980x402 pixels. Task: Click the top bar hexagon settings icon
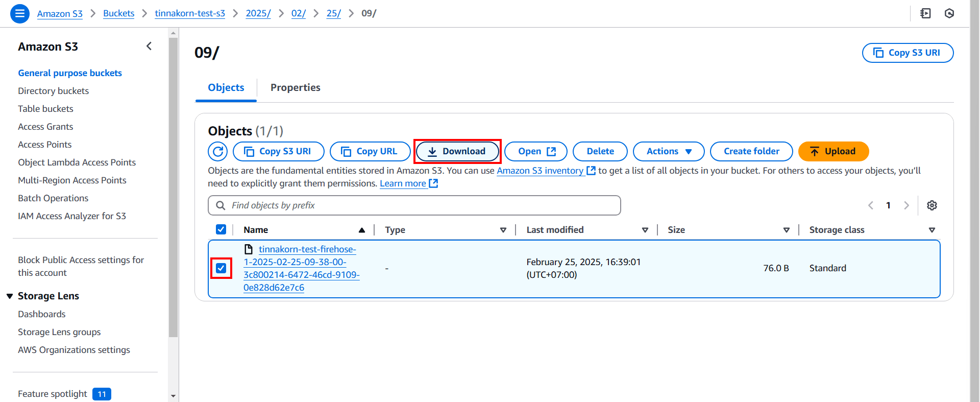pyautogui.click(x=949, y=13)
